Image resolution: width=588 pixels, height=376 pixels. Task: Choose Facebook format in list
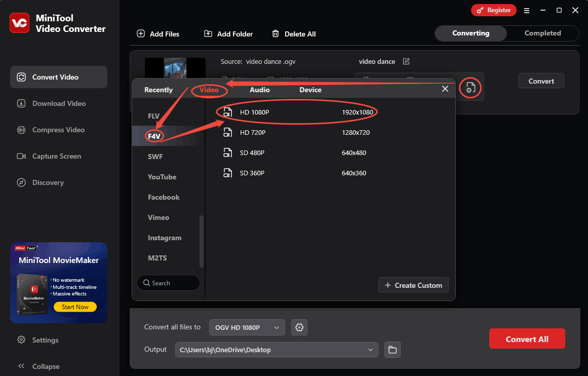point(168,197)
